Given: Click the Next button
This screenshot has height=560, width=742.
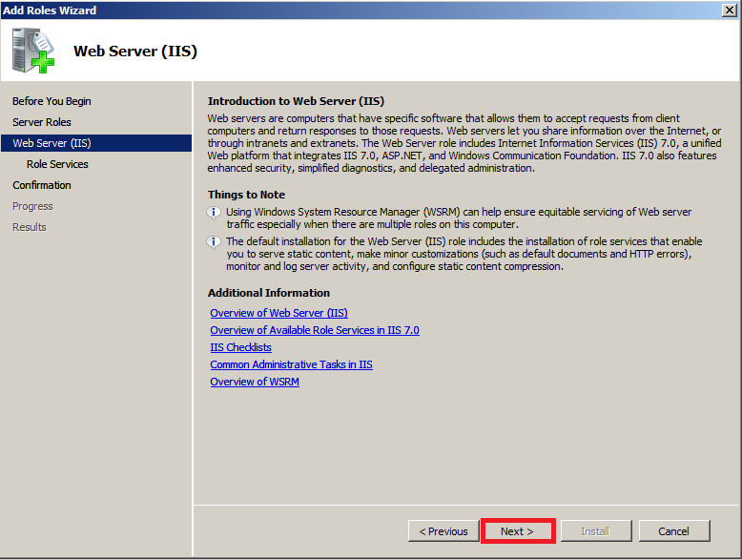Looking at the screenshot, I should 518,531.
